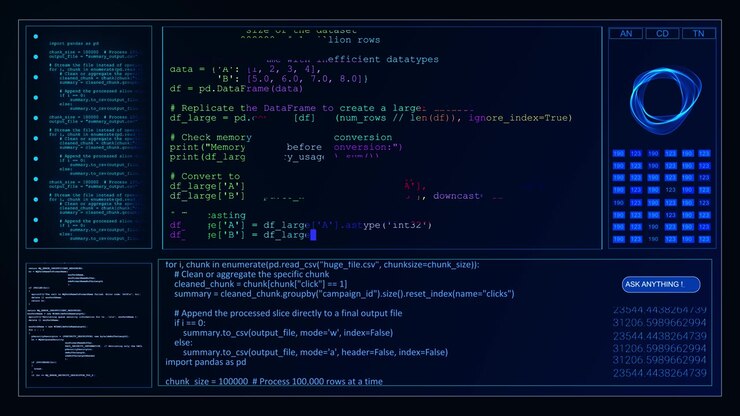Open the small code thumbnail panel at bottom left
Screen dimensions: 740x416
point(89,325)
